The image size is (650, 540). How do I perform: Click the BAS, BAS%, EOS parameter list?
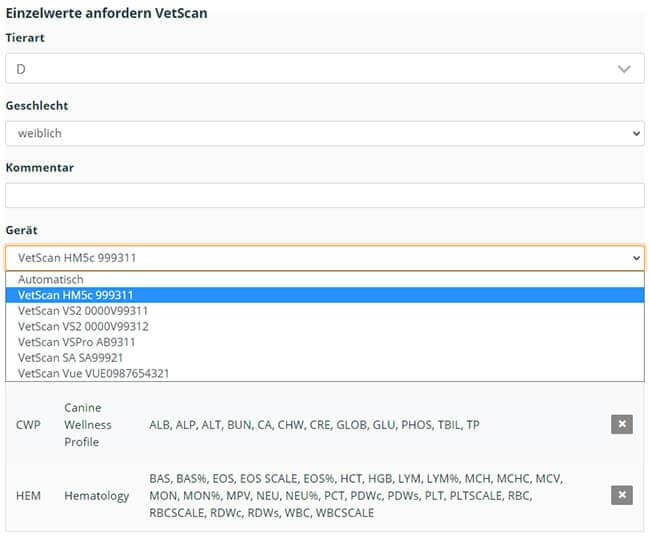(x=356, y=496)
